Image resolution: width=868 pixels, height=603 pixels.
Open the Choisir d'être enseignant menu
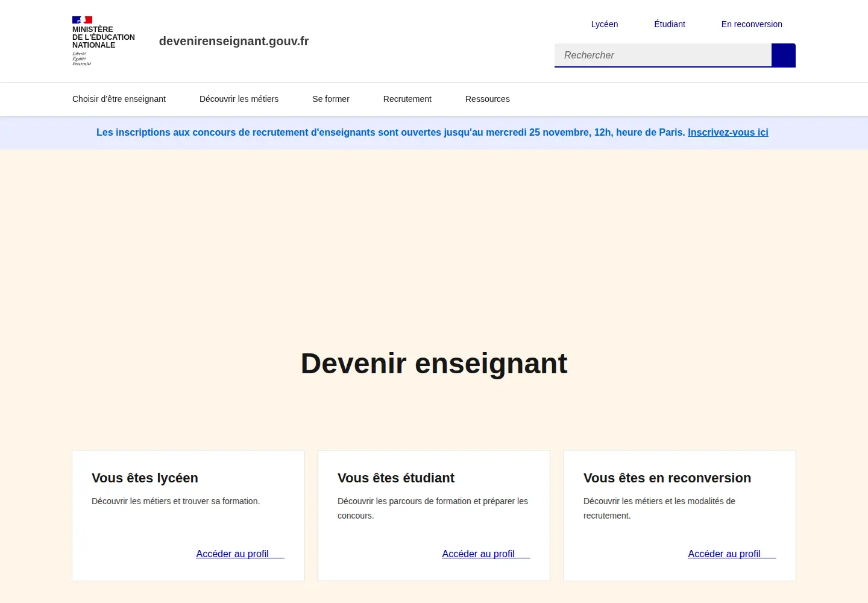pyautogui.click(x=119, y=99)
